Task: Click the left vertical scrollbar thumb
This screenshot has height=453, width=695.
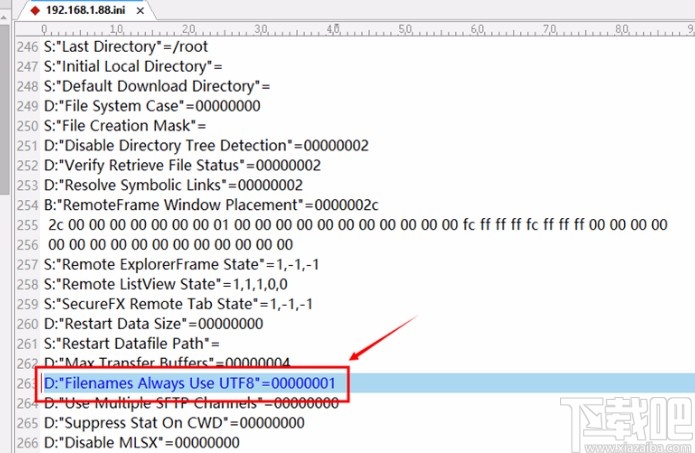Action: tap(4, 109)
